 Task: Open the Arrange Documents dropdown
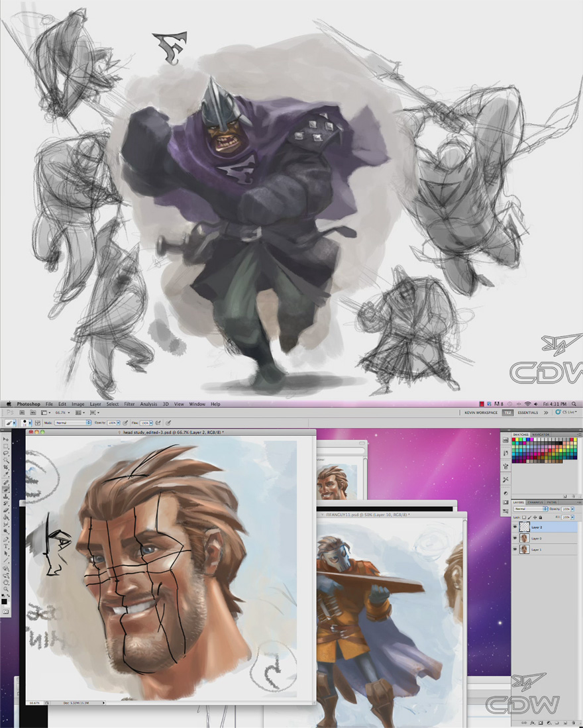80,413
